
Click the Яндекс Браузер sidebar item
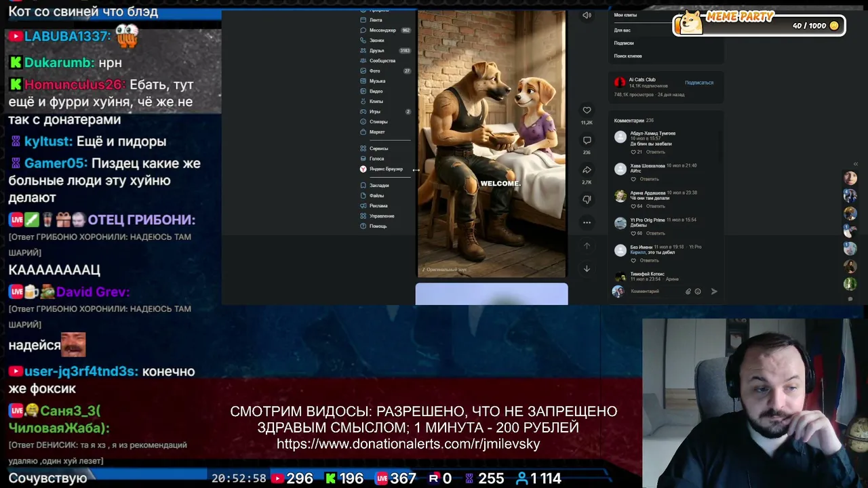click(x=382, y=169)
